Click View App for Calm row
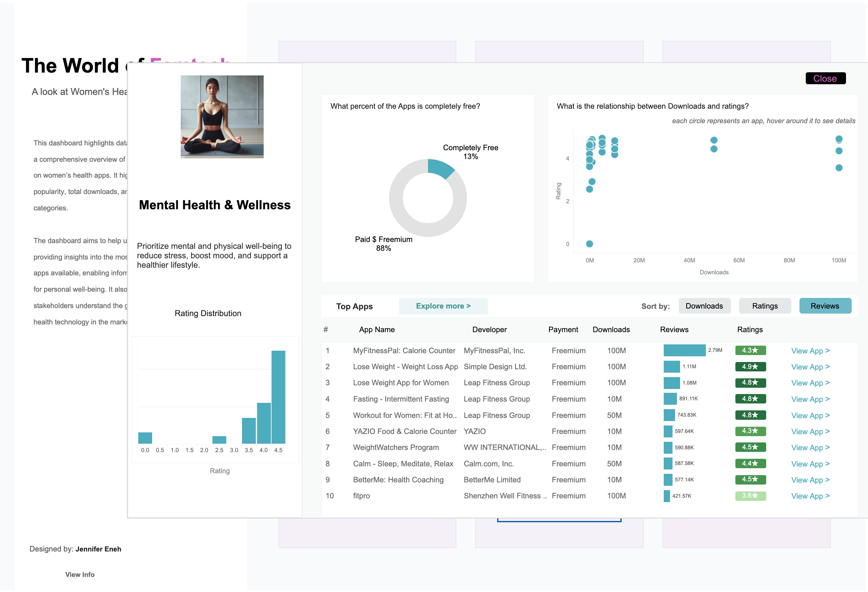 pyautogui.click(x=810, y=464)
